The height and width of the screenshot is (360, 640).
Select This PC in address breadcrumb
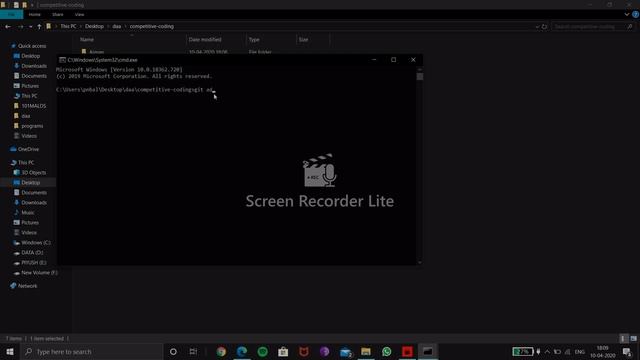pos(68,27)
